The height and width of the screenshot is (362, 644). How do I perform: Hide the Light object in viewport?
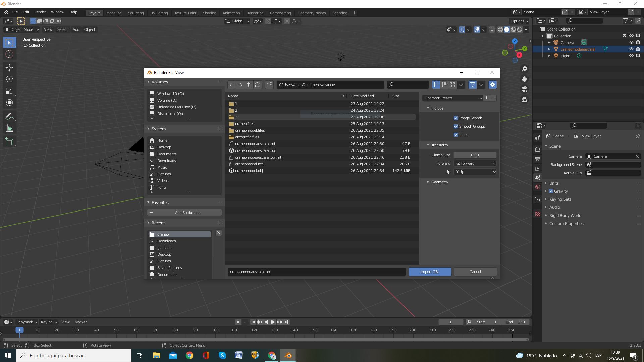[x=631, y=56]
